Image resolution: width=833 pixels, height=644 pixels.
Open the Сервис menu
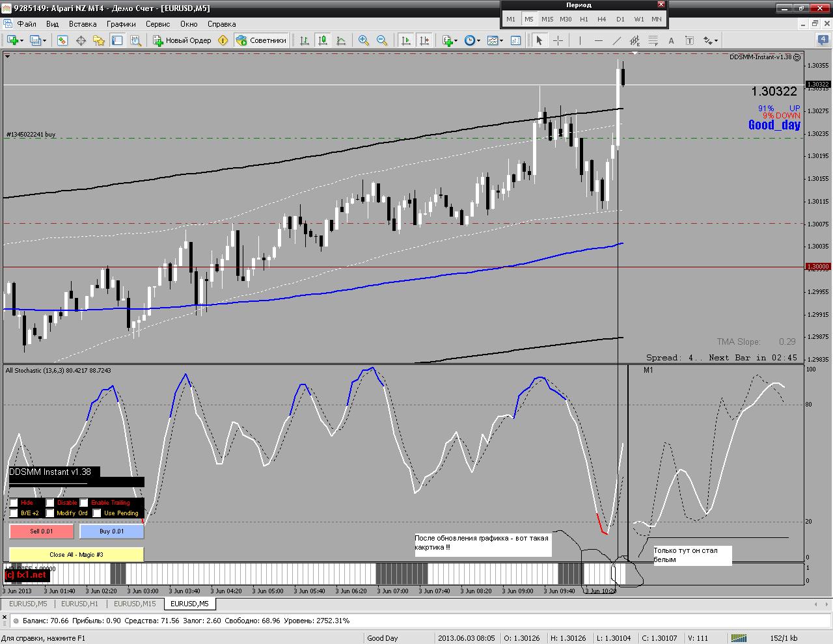click(x=158, y=23)
